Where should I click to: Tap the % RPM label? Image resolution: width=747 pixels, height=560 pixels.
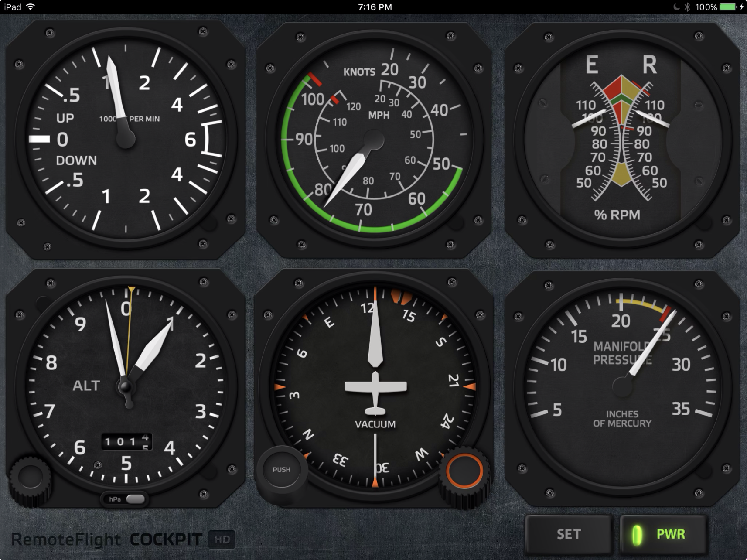click(617, 215)
